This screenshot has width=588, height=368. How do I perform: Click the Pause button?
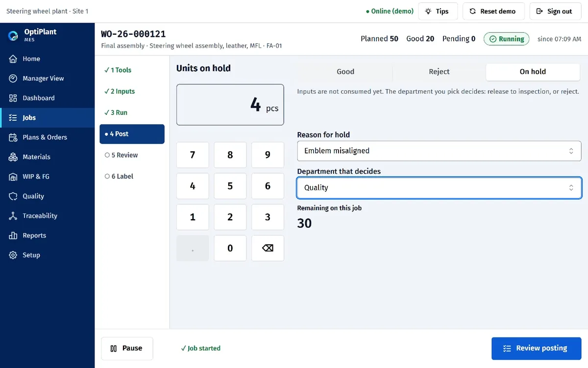coord(127,348)
